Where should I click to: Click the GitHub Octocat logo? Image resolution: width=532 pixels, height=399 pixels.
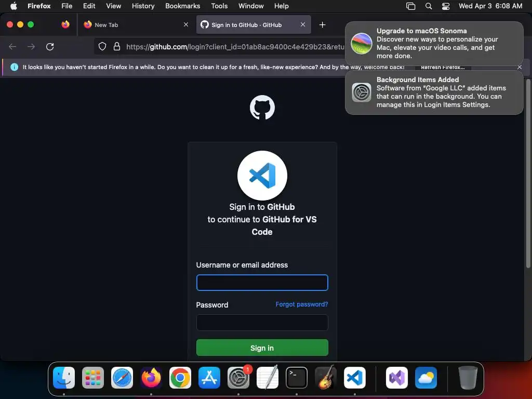[262, 108]
